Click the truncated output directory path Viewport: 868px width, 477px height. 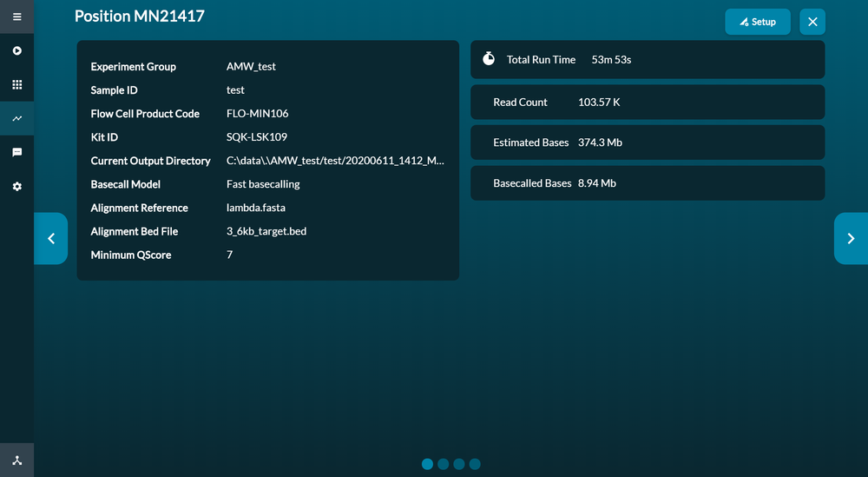pyautogui.click(x=335, y=161)
